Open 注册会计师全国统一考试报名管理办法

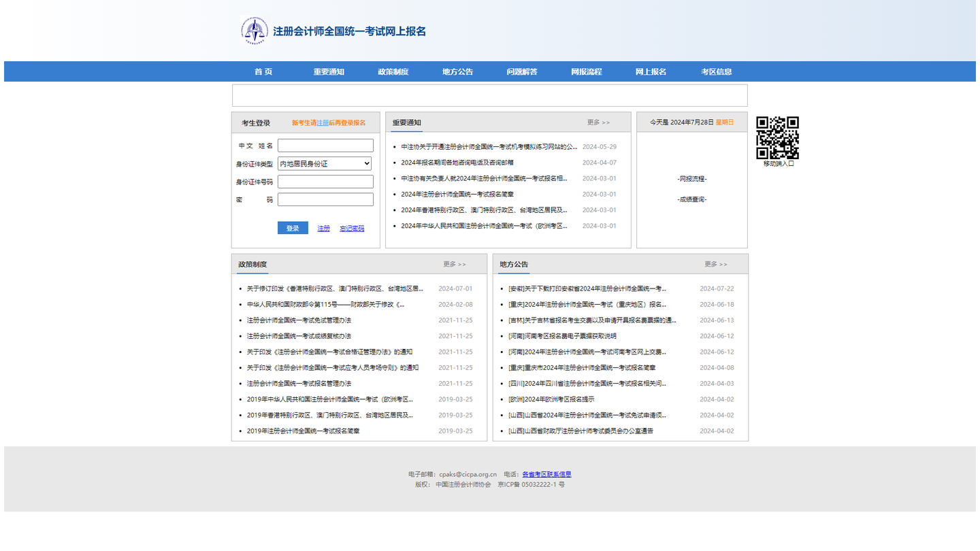pos(299,384)
